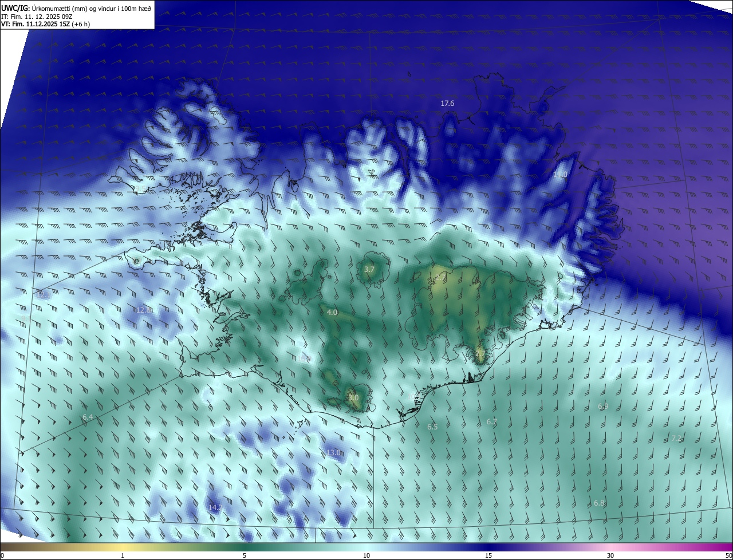The width and height of the screenshot is (733, 560).
Task: Click the 7.2 value label near the right edge
Action: 676,439
